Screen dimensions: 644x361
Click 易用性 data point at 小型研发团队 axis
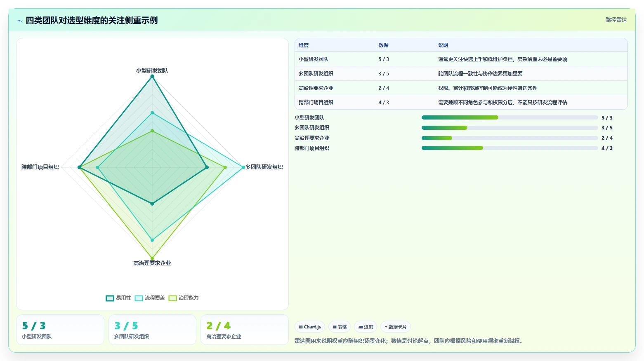[x=152, y=77]
